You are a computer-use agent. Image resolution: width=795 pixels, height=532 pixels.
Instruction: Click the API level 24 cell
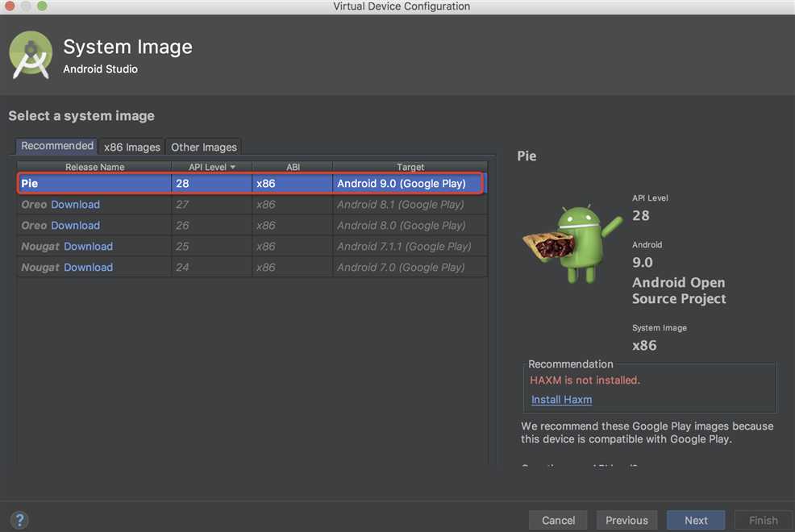(x=212, y=268)
